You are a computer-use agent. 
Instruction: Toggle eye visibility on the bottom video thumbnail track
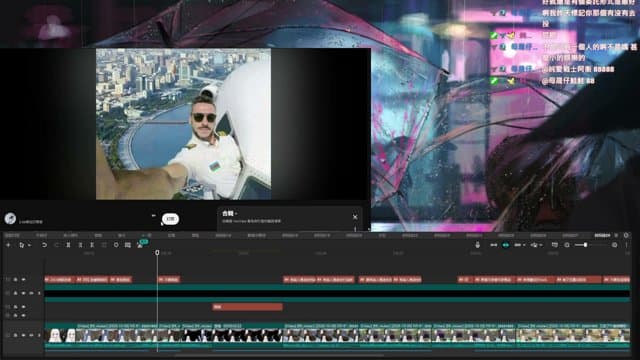[x=23, y=335]
